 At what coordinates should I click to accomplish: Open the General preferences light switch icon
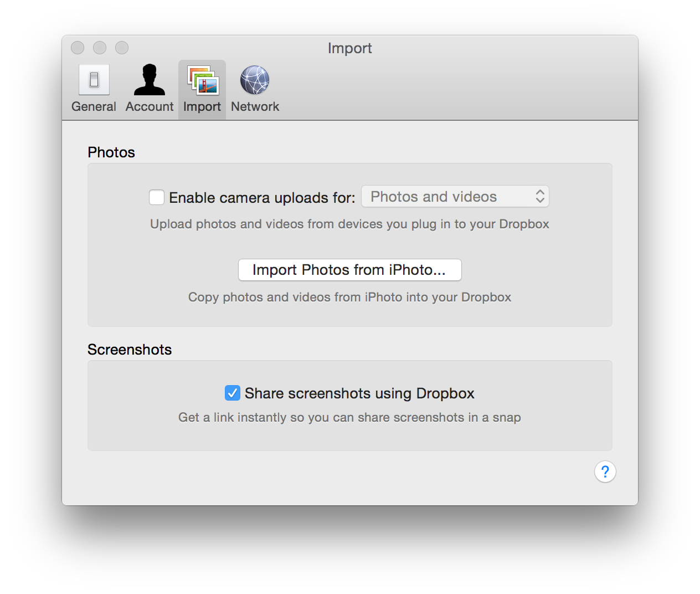(94, 80)
